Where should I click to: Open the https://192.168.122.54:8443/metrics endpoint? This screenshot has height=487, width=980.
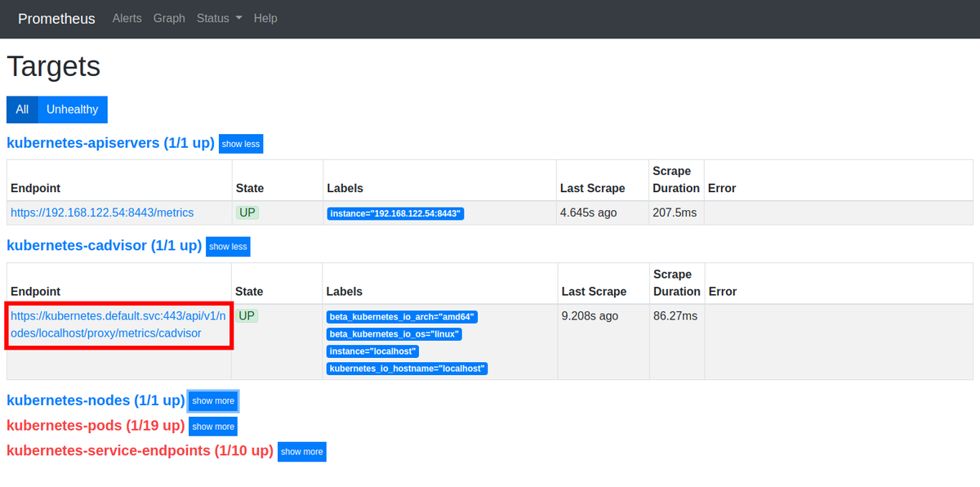coord(102,212)
